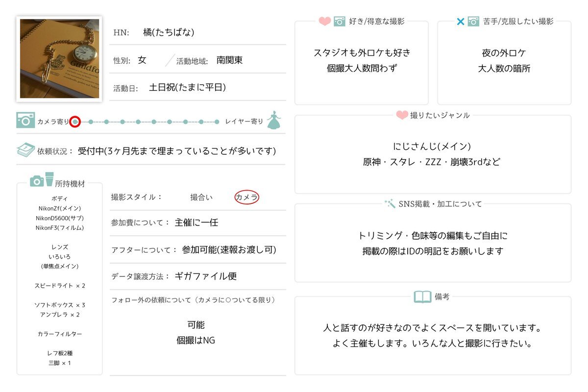Click the ソフトボックス × 3 entry
This screenshot has width=588, height=392.
(60, 305)
